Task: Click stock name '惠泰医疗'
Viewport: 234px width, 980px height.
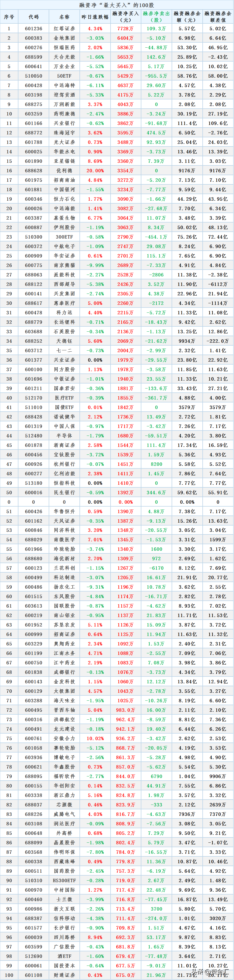Action: 64,303
